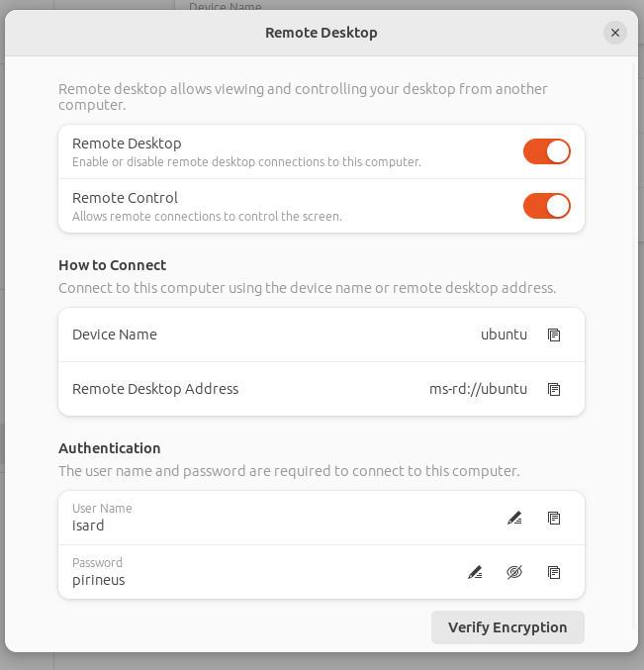Copy the Remote Desktop Address
Image resolution: width=644 pixels, height=670 pixels.
[x=554, y=389]
